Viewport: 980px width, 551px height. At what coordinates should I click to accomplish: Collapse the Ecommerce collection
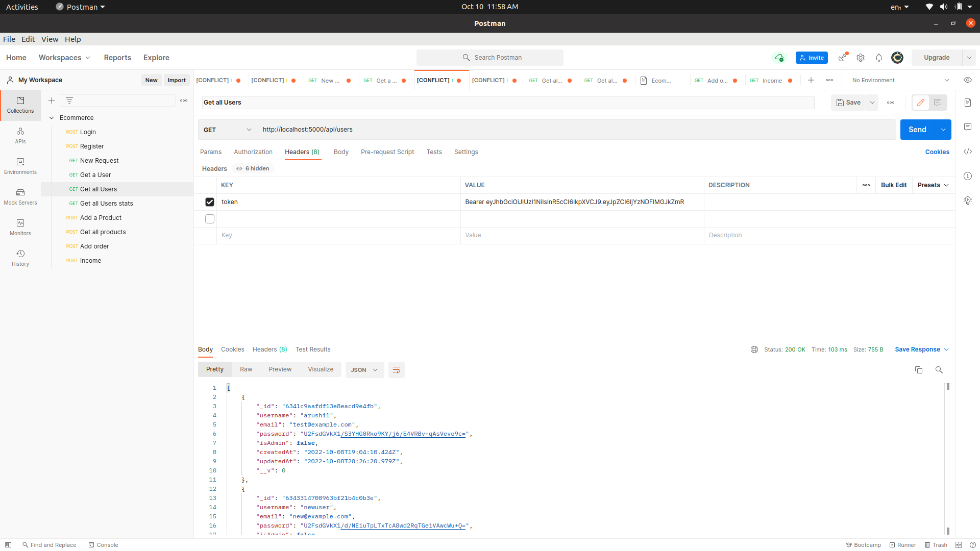52,118
